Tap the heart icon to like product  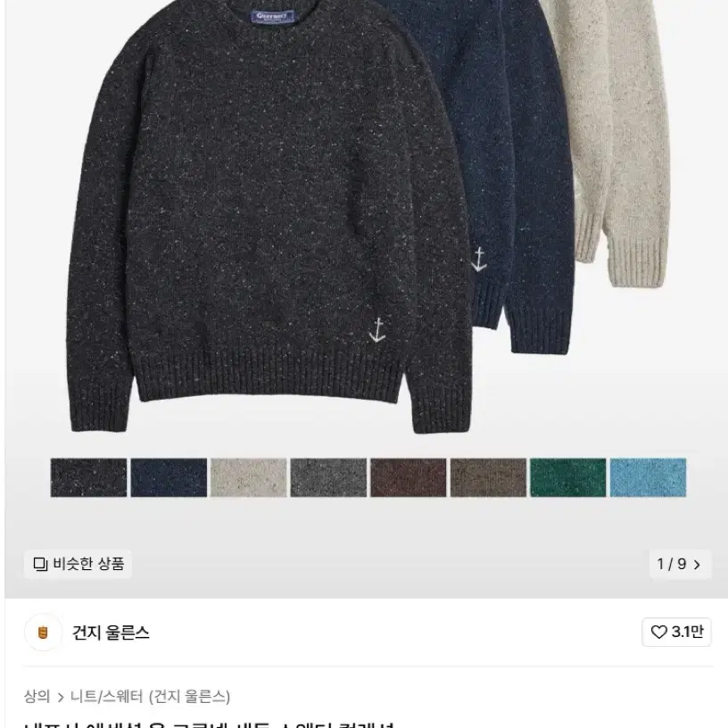658,632
